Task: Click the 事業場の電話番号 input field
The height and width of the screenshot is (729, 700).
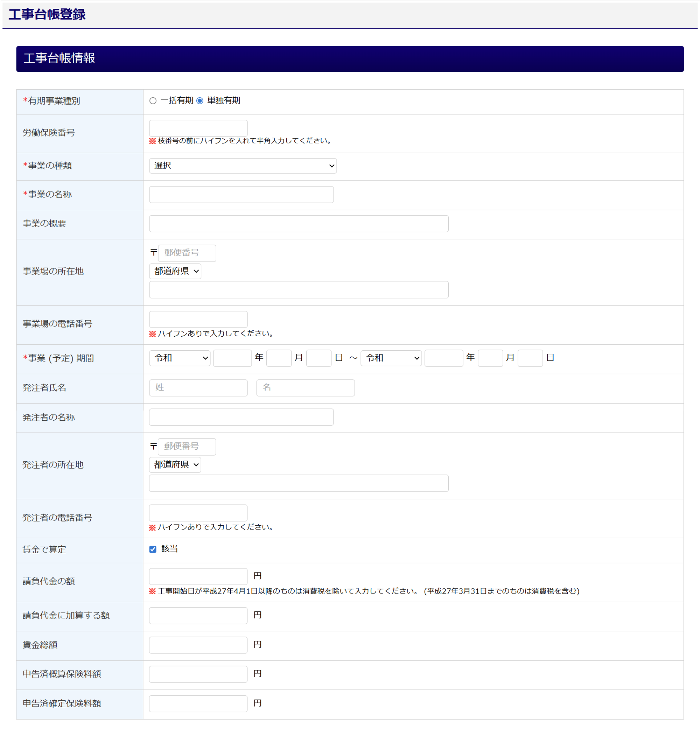Action: [x=198, y=320]
